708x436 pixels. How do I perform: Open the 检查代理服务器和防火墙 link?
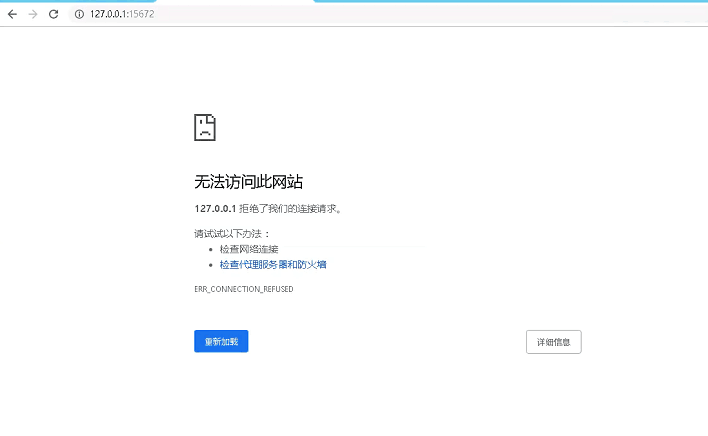(x=273, y=265)
